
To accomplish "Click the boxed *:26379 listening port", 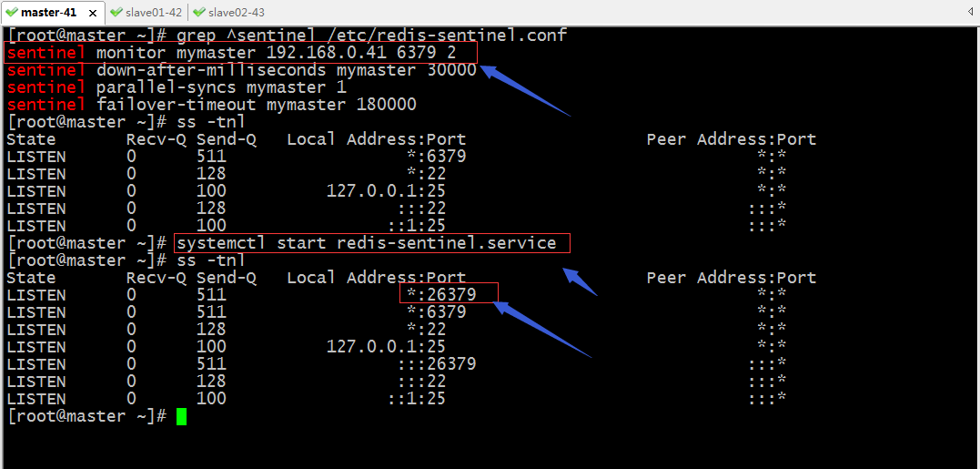I will click(x=449, y=293).
